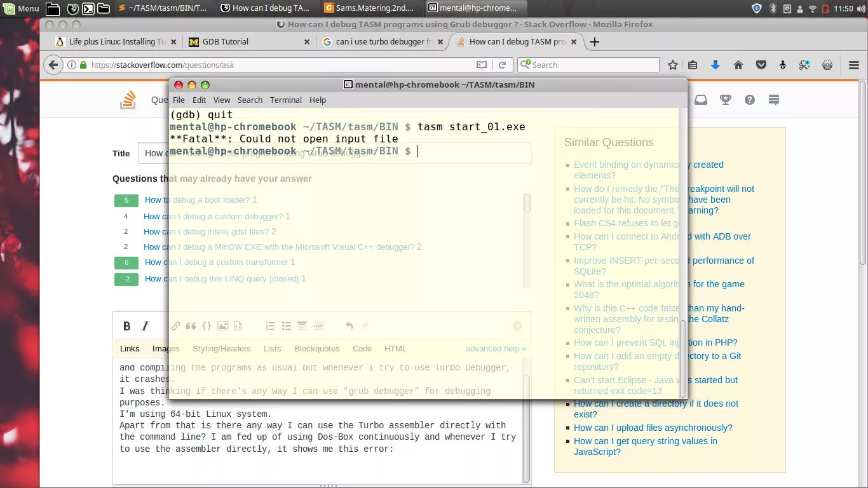Go to Firefox Home icon
The width and height of the screenshot is (868, 488).
coord(738,65)
